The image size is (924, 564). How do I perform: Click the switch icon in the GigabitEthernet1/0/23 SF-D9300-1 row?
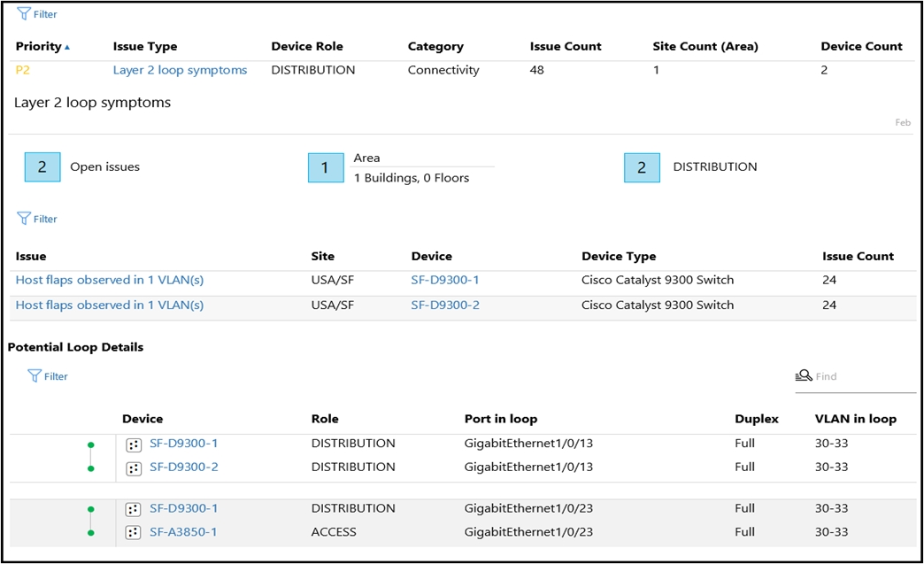click(x=133, y=509)
